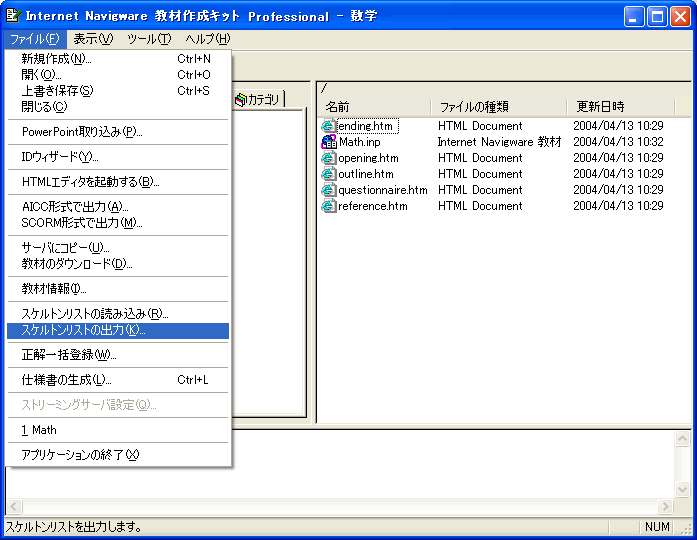
Task: Click the ending.htm file icon
Action: [328, 126]
